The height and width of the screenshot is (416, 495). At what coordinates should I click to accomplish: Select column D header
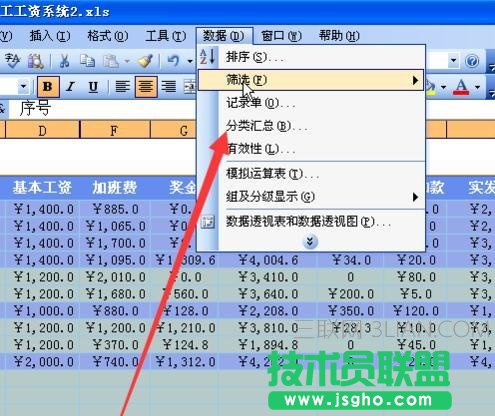coord(42,130)
